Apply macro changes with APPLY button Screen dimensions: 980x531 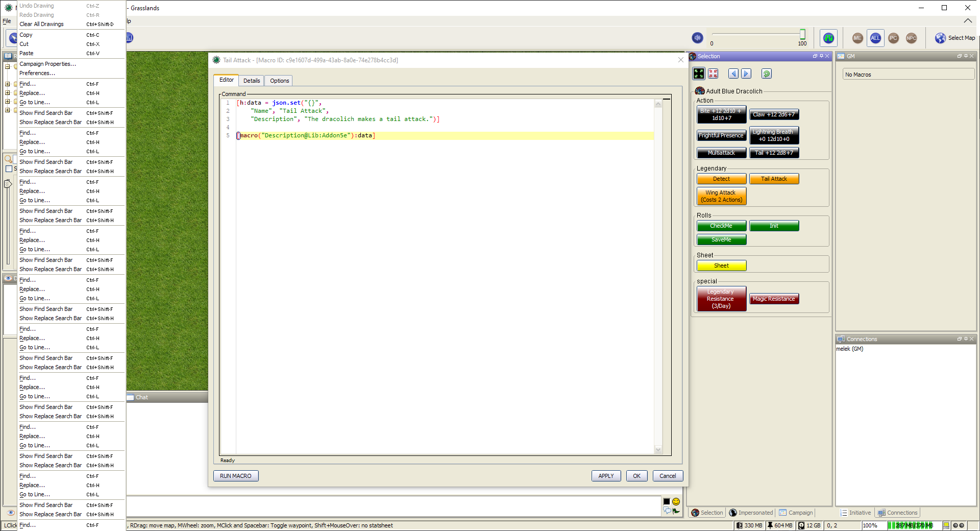606,475
